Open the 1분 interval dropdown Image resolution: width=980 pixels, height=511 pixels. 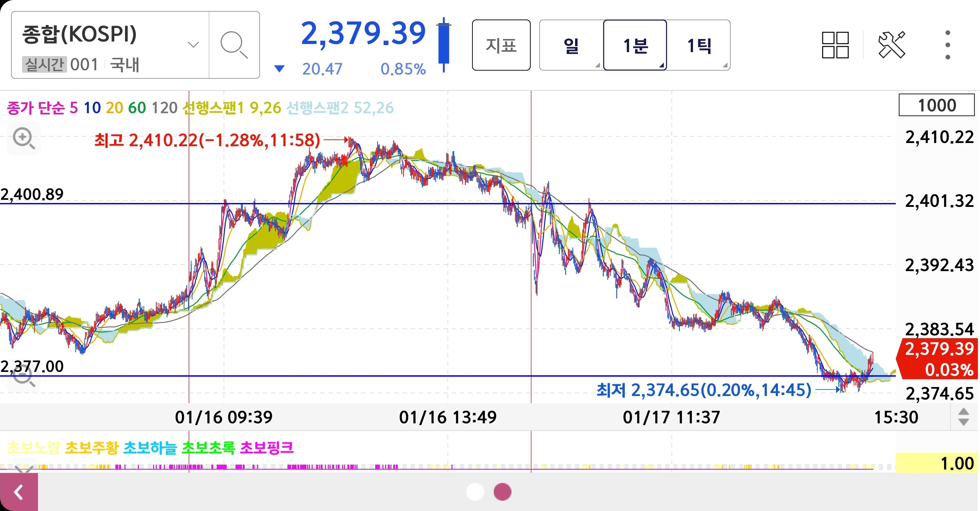click(634, 45)
